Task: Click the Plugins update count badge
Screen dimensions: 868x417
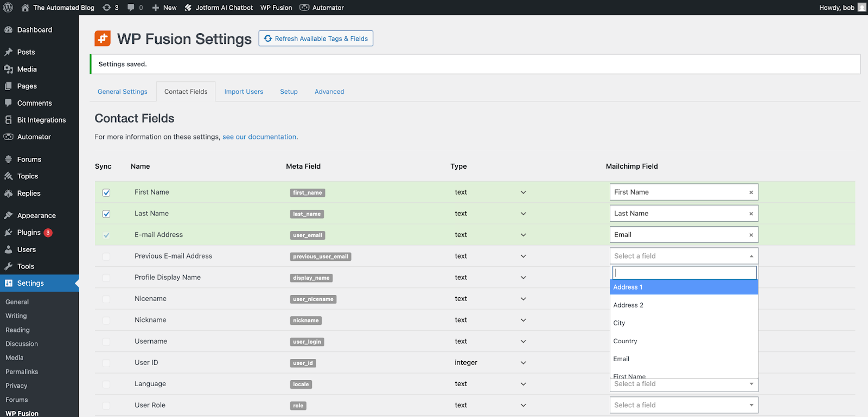Action: tap(48, 233)
